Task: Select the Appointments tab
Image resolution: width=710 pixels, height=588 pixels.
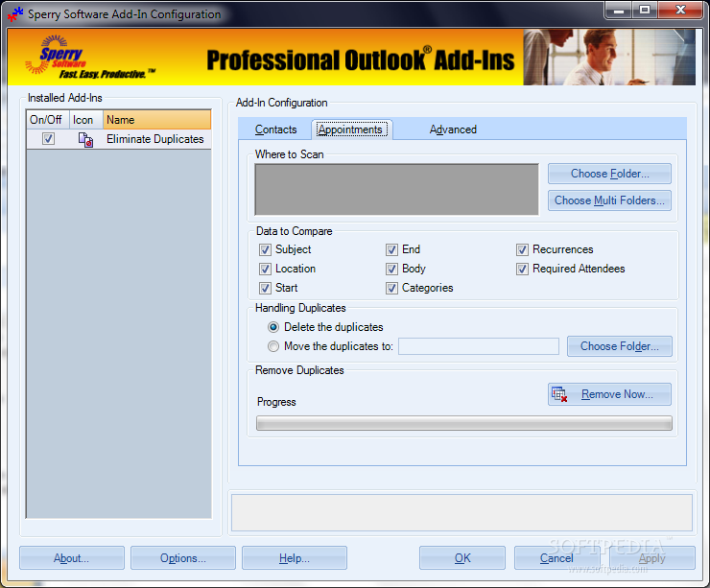Action: [350, 129]
